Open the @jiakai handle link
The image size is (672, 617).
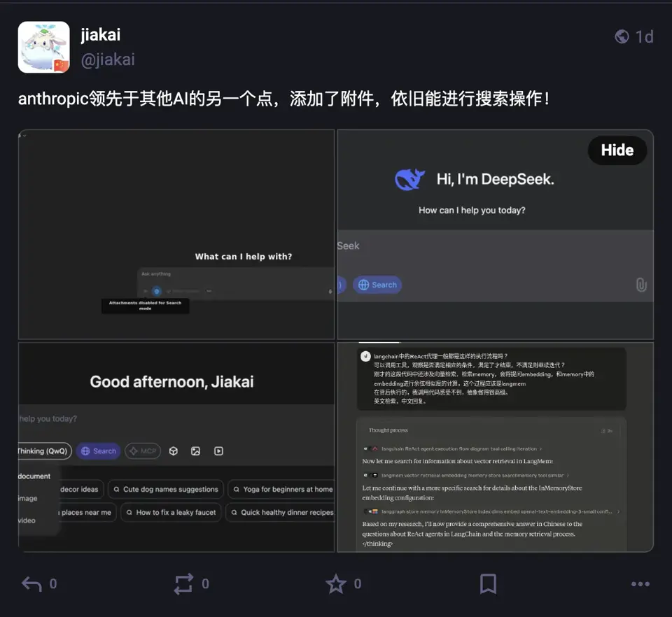tap(108, 59)
